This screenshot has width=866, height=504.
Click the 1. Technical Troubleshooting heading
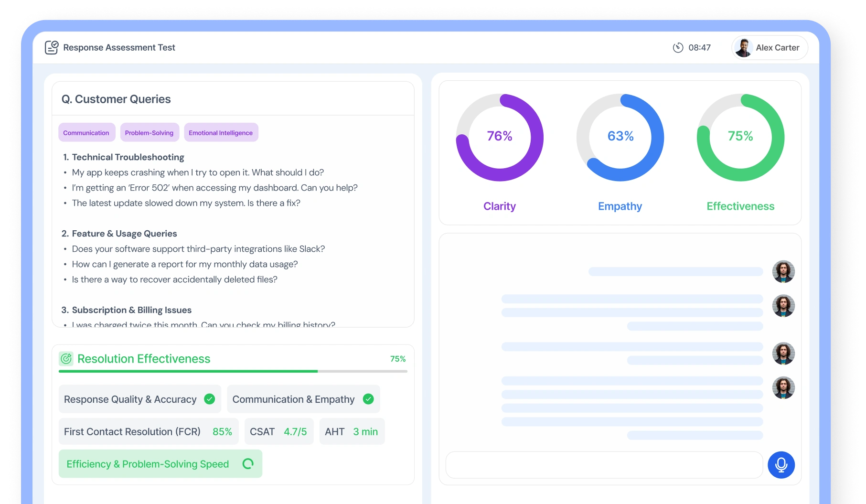pos(123,157)
